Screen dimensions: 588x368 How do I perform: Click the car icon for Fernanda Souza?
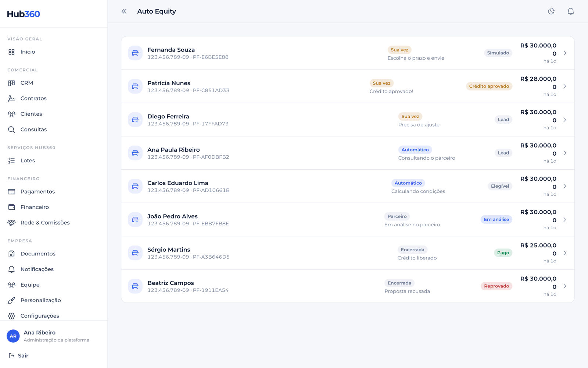(135, 53)
